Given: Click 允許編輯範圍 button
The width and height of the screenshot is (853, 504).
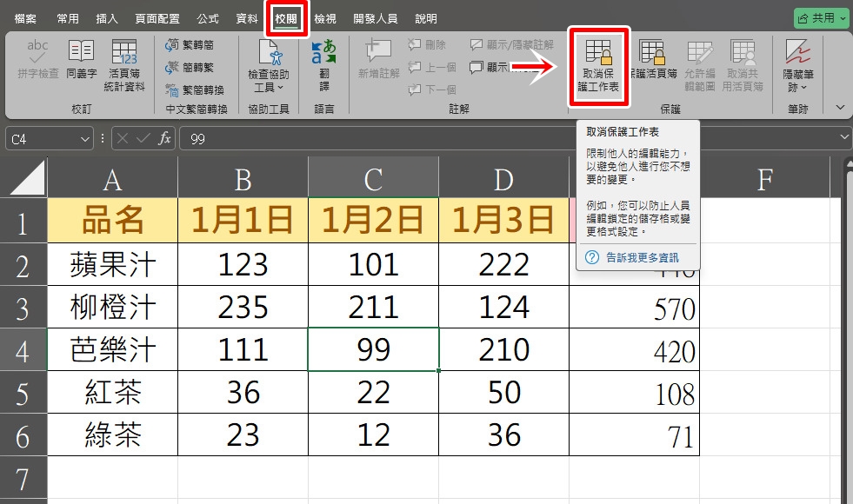Looking at the screenshot, I should click(x=700, y=65).
